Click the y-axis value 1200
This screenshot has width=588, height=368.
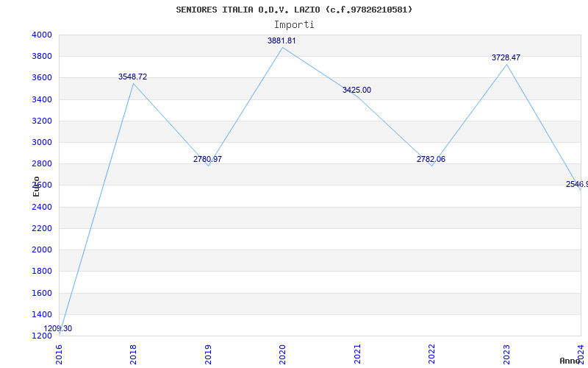(x=42, y=336)
